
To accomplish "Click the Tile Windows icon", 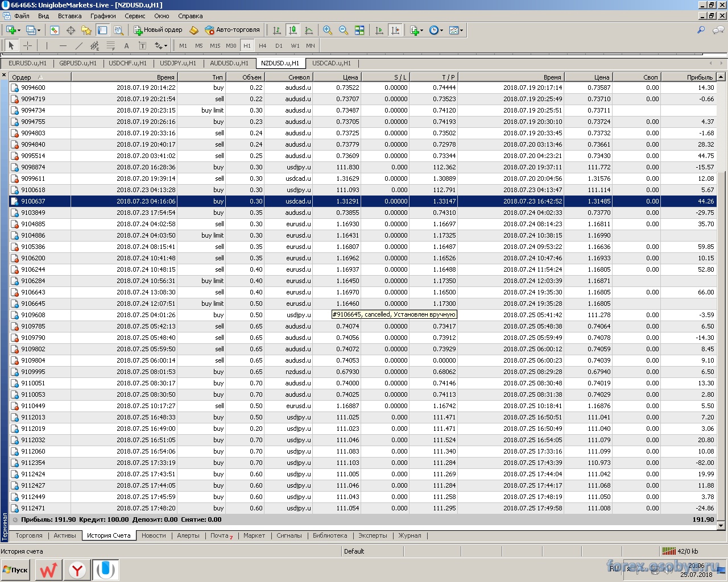I will point(359,30).
